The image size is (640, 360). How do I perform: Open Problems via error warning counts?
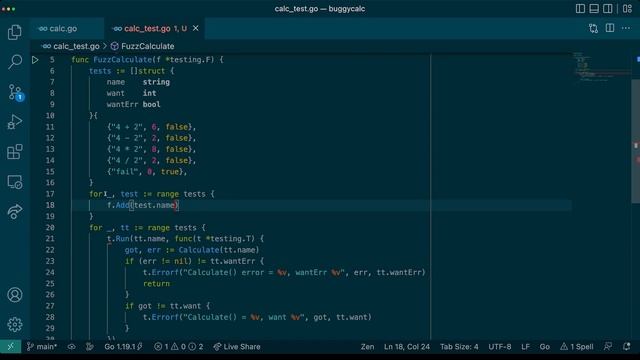178,347
